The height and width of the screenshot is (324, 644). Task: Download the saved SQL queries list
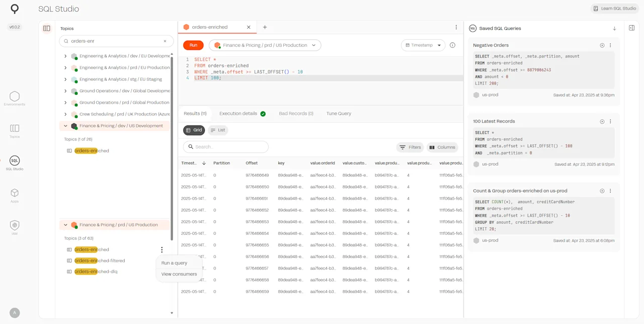tap(614, 28)
